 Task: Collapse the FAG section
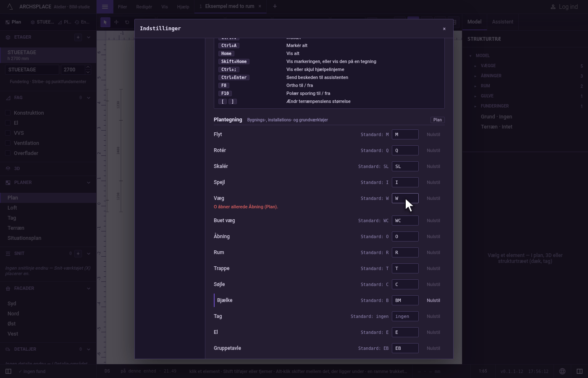pyautogui.click(x=88, y=97)
